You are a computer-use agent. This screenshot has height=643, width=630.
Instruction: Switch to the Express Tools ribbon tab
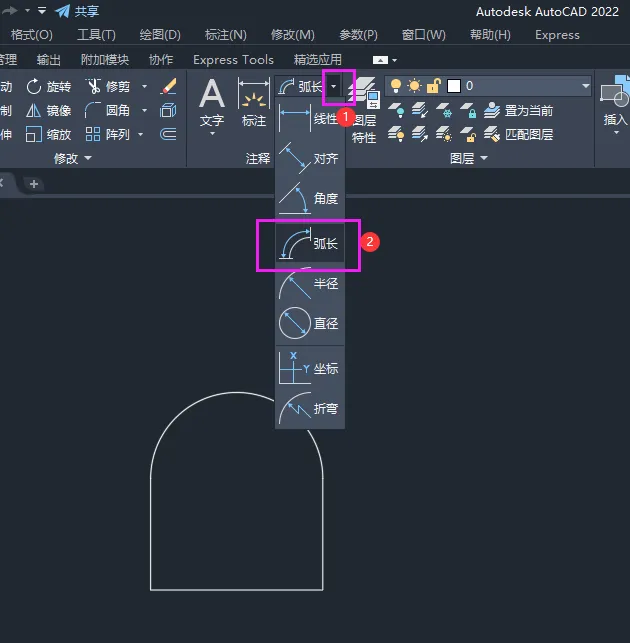[233, 60]
